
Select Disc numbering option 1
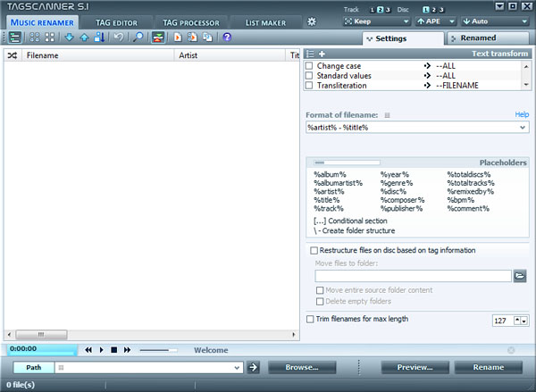[x=426, y=10]
